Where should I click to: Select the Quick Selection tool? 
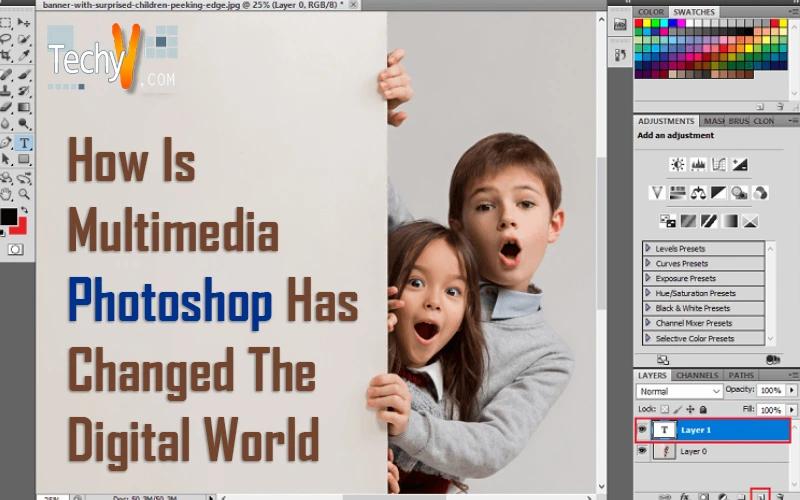23,39
